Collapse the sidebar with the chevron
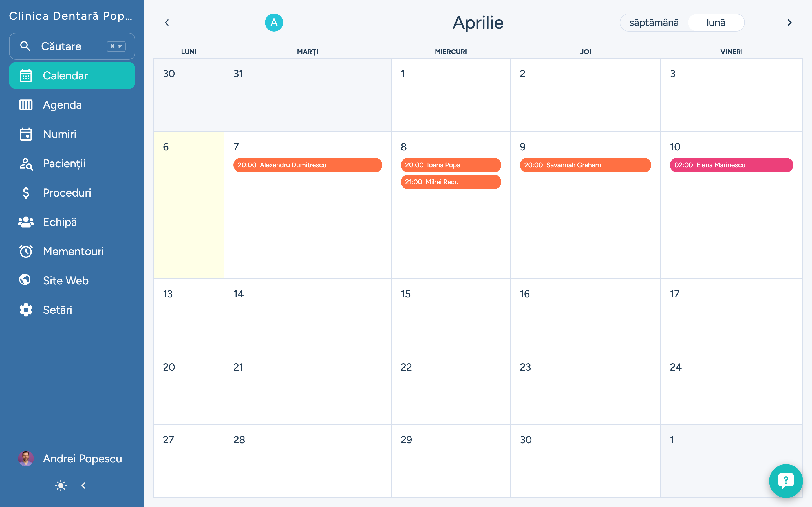This screenshot has height=507, width=812. [x=83, y=486]
